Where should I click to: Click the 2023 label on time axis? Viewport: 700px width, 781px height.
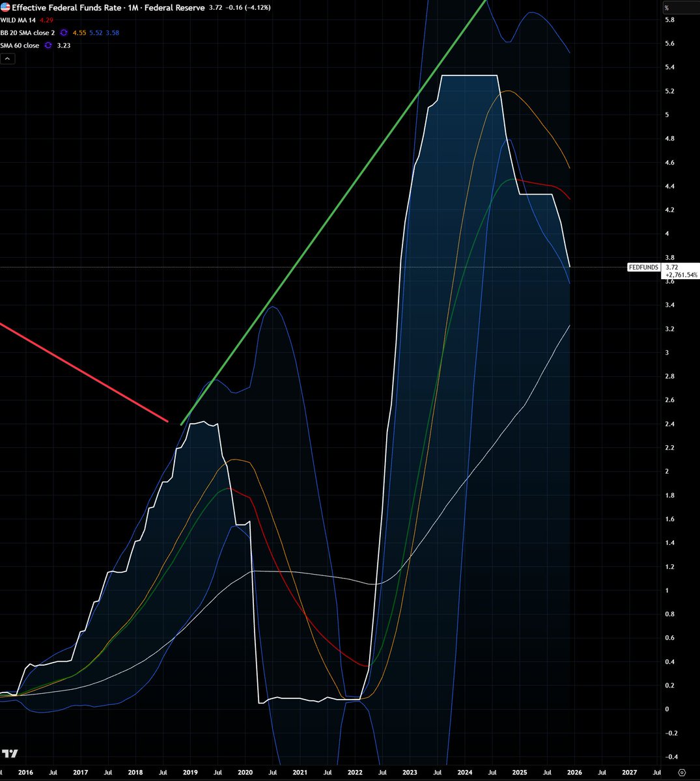coord(410,773)
